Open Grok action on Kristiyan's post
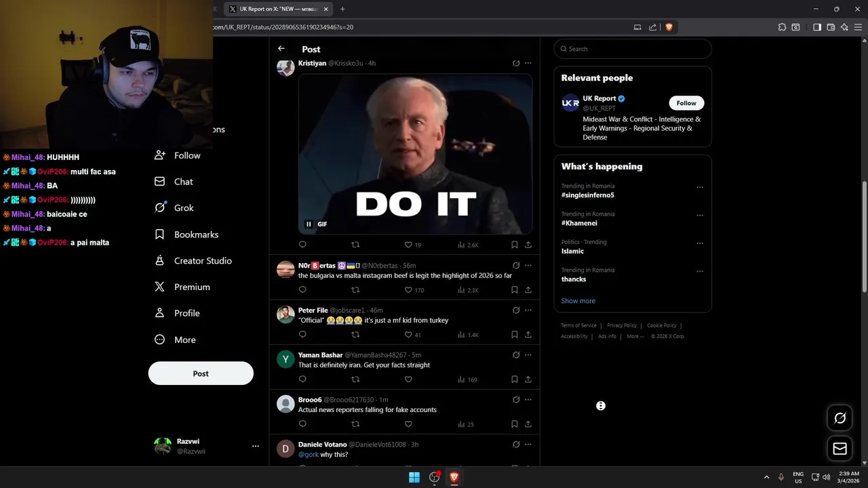Image resolution: width=868 pixels, height=488 pixels. point(516,63)
